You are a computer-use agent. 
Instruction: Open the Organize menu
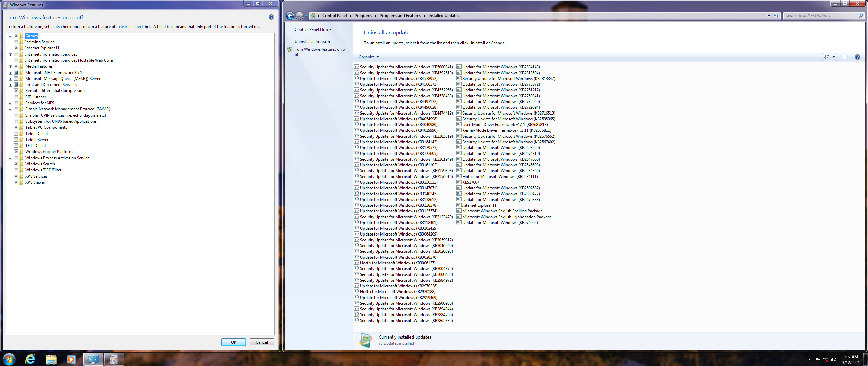tap(369, 57)
